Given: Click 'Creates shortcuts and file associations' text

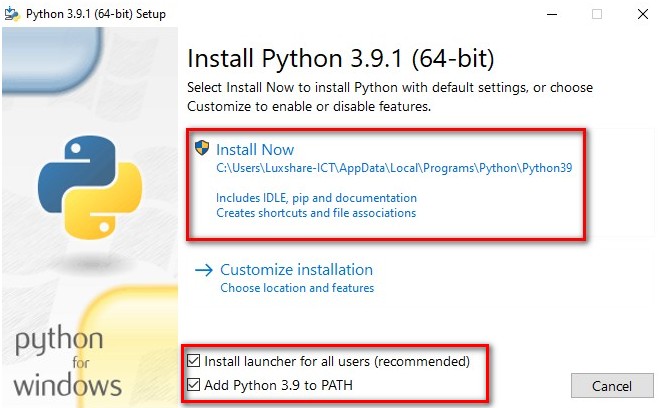Looking at the screenshot, I should 316,213.
